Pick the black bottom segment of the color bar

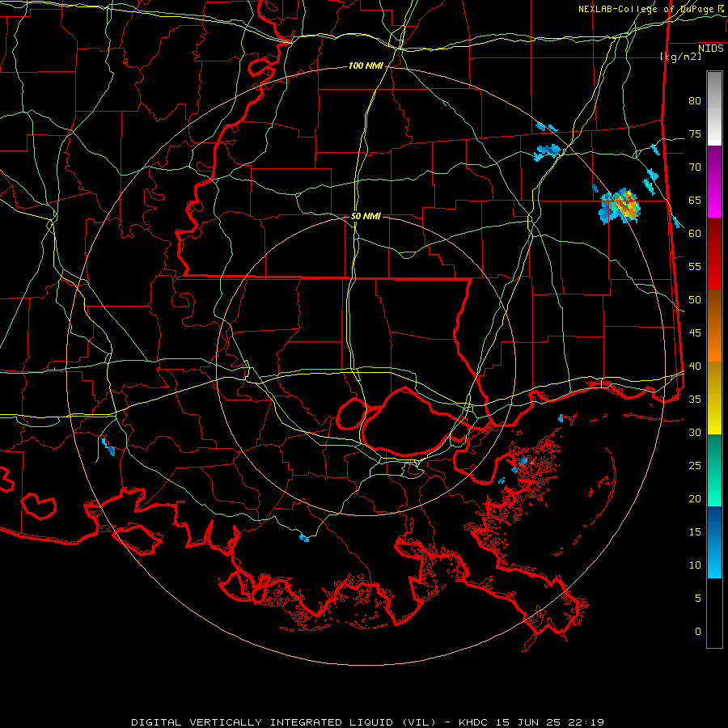click(714, 613)
